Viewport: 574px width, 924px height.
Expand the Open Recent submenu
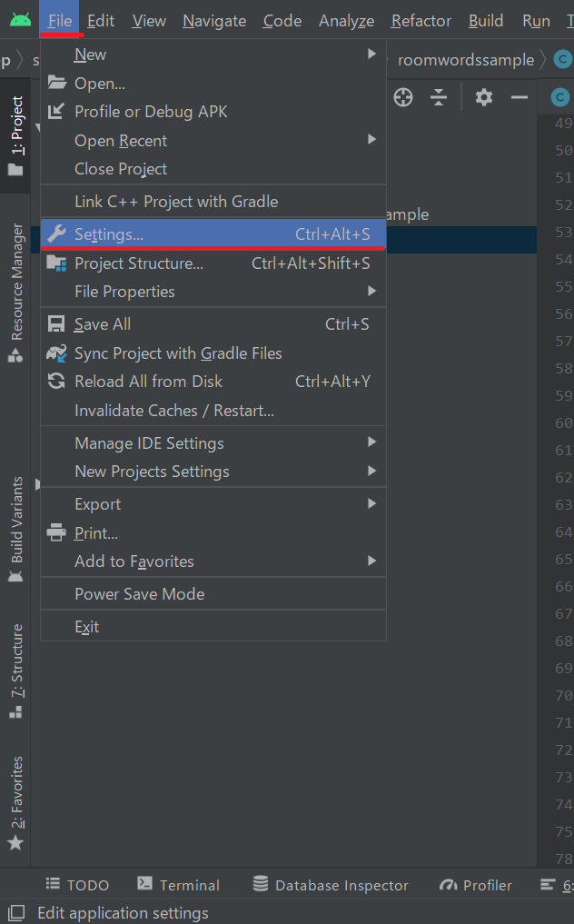(x=213, y=140)
